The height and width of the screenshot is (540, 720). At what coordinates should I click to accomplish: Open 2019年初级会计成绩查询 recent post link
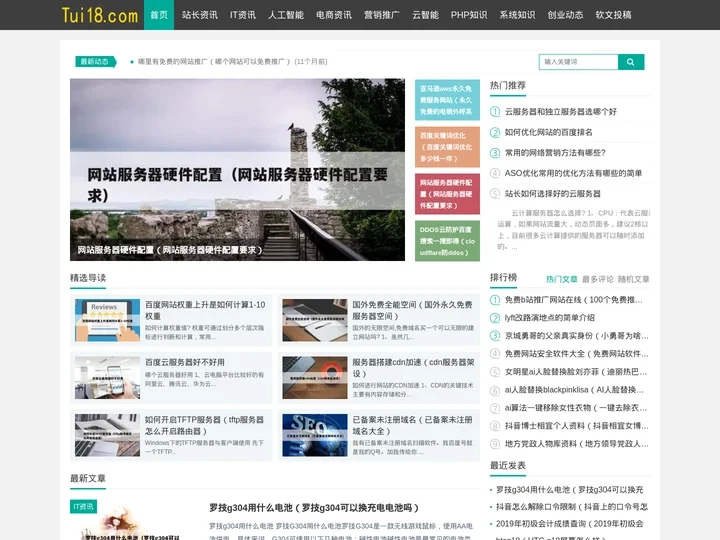[569, 524]
